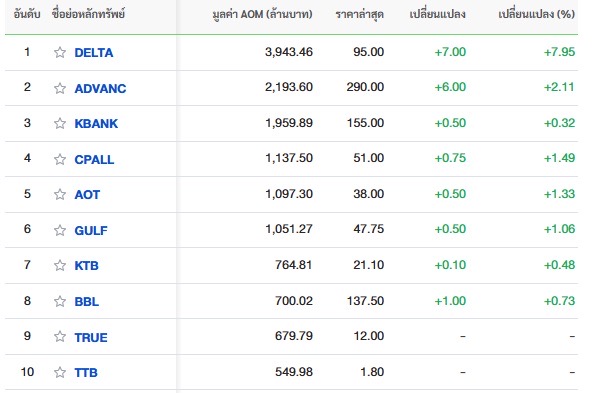
Task: Sort by เปลี่ยนแปลง (%) column header
Action: [x=536, y=14]
